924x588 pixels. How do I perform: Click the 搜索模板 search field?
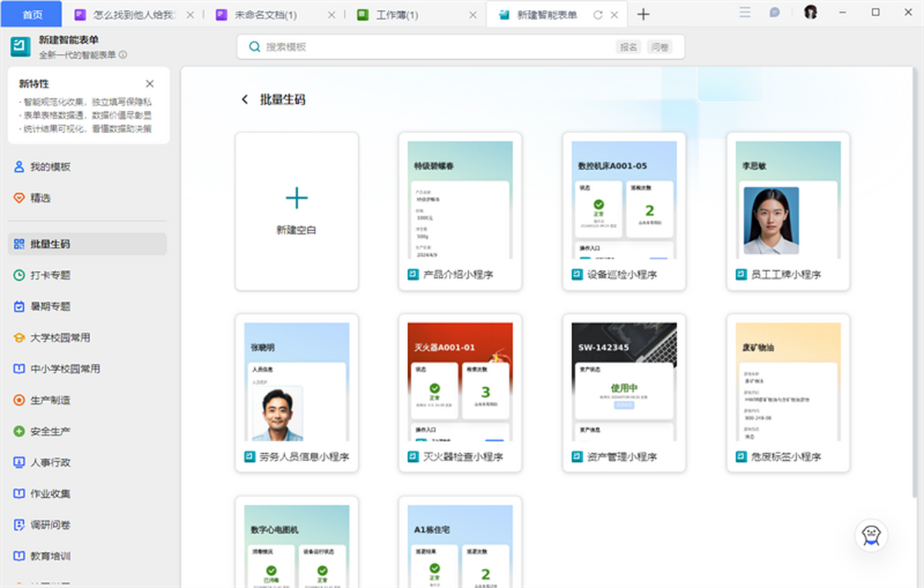[431, 47]
